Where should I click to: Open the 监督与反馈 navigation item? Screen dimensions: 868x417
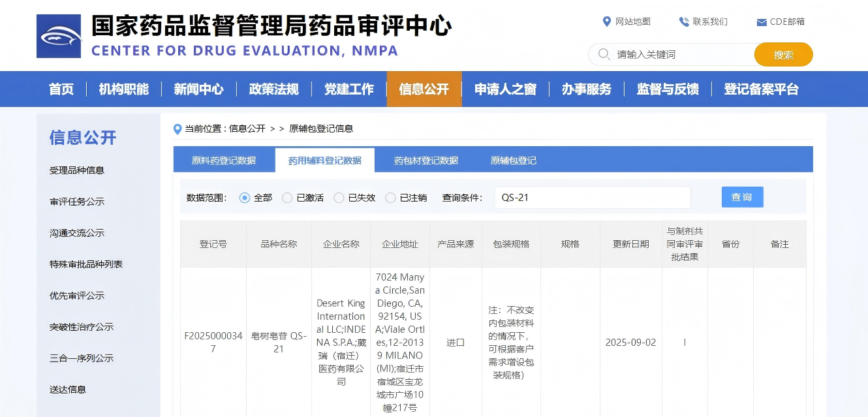[x=668, y=89]
